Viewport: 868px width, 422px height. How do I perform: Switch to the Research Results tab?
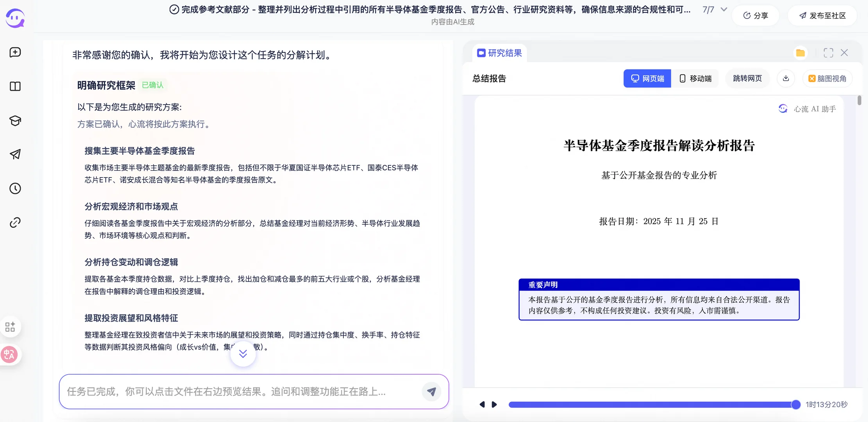[500, 53]
